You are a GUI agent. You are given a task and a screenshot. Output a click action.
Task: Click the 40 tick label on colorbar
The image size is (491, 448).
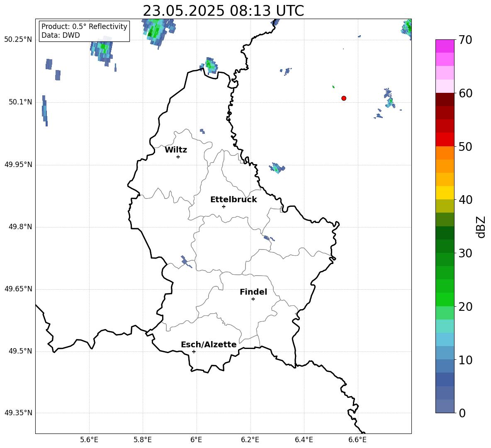pos(465,200)
